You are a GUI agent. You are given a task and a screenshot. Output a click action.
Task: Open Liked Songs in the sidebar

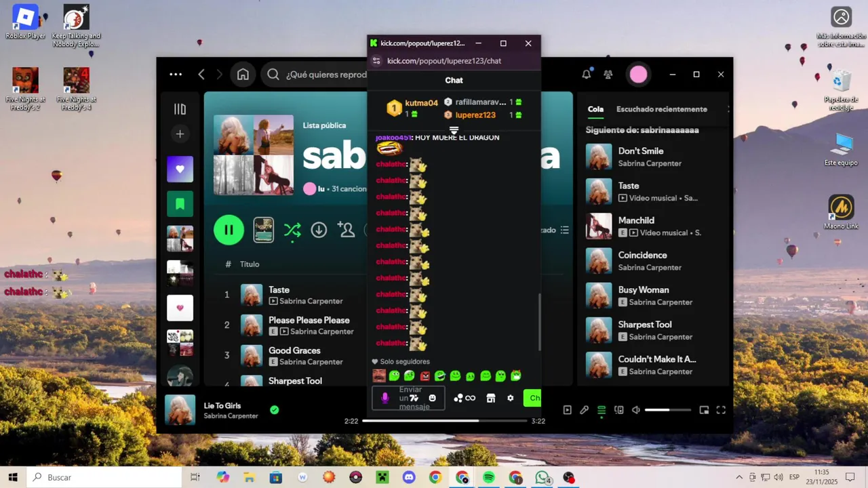[180, 169]
